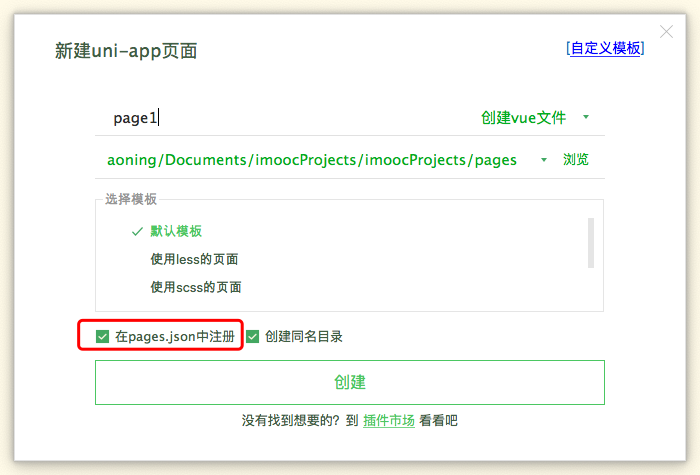Choose the 使用scss的页面 template
The image size is (700, 475).
(x=195, y=287)
